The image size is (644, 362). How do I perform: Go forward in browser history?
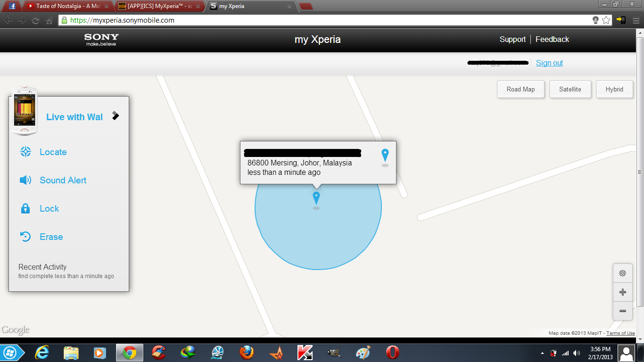pos(22,20)
